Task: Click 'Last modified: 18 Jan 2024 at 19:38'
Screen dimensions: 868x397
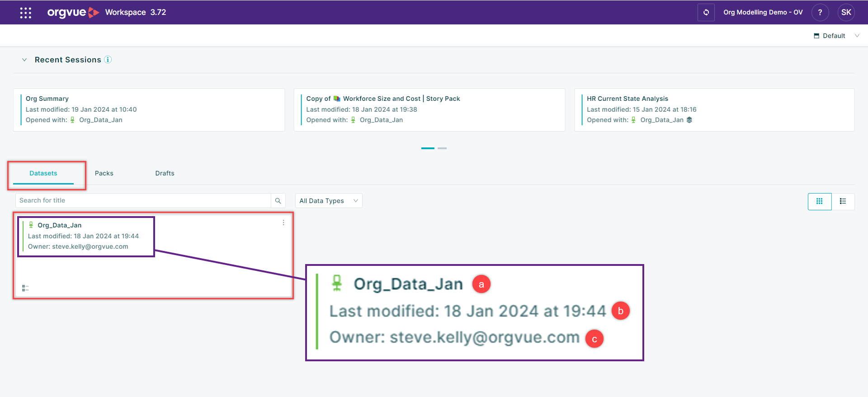Action: [x=362, y=109]
